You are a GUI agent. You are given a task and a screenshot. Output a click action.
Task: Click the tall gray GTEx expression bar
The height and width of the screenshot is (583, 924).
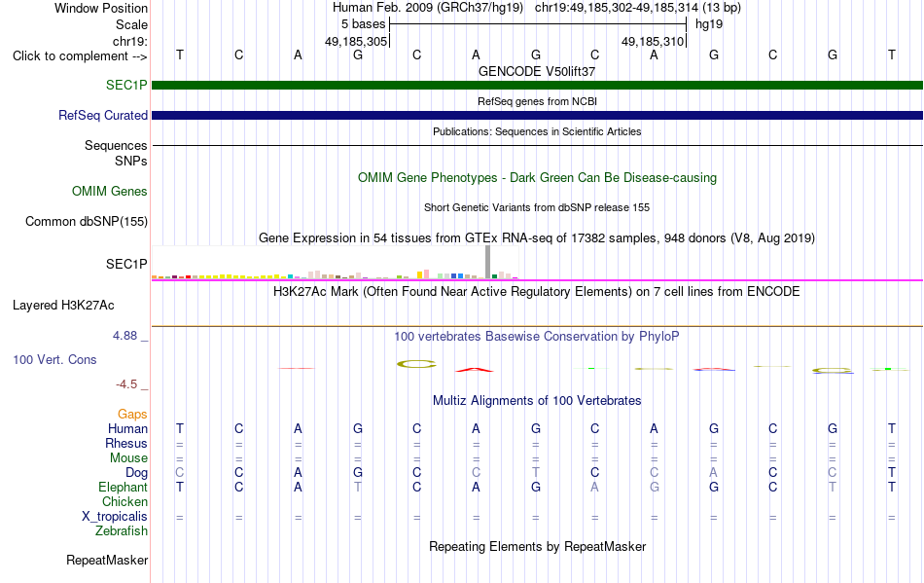[488, 262]
